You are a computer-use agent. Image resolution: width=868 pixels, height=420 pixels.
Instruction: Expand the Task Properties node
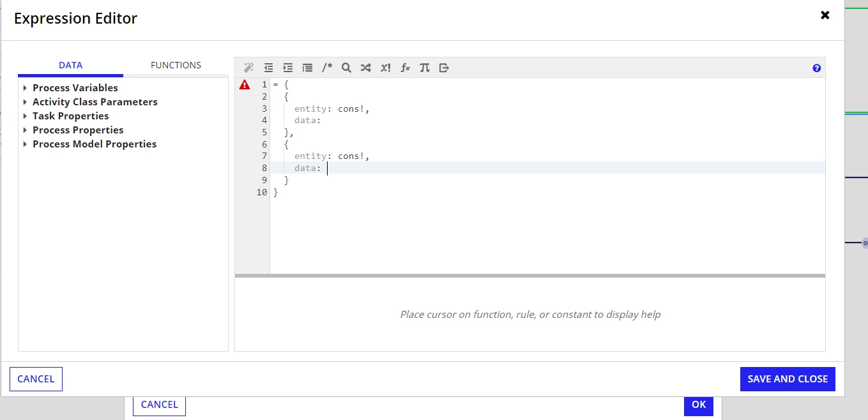tap(25, 116)
